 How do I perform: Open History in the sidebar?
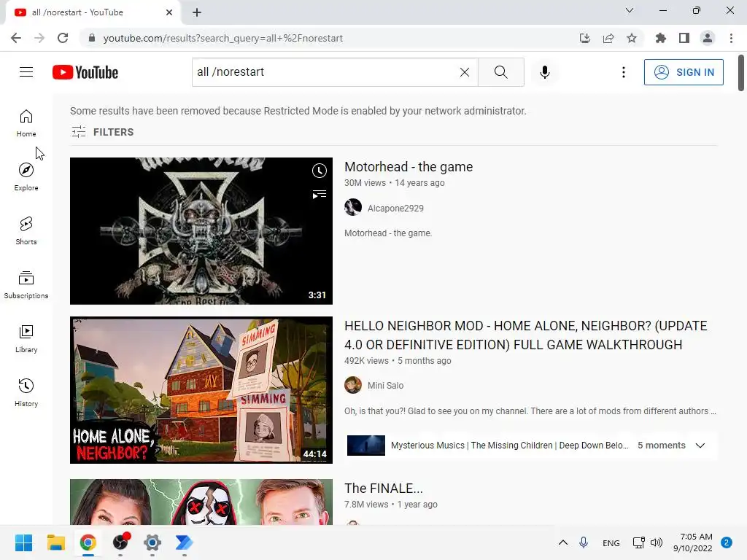26,393
